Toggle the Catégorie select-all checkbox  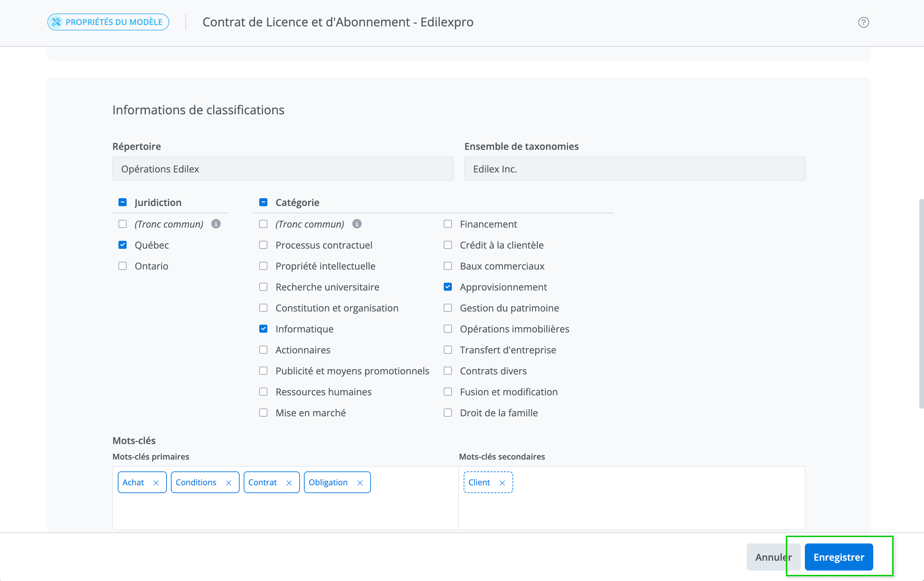pos(263,203)
